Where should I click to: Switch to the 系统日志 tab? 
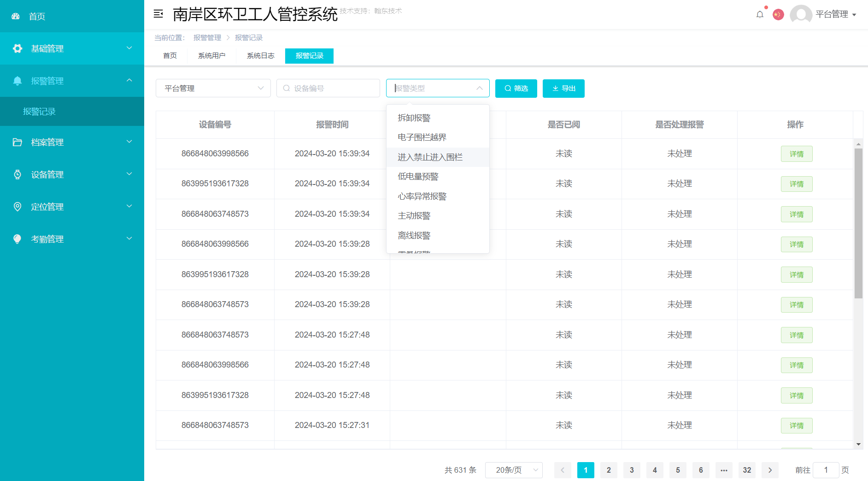tap(260, 56)
